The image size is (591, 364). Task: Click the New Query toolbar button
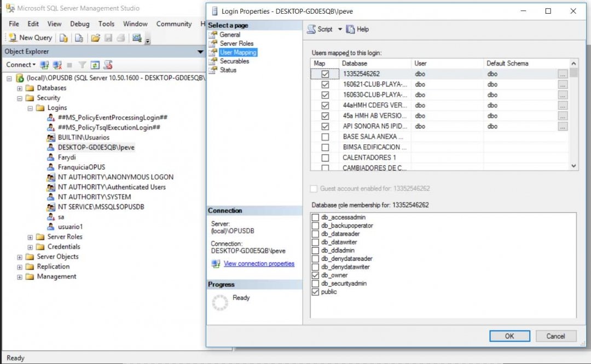pos(31,38)
